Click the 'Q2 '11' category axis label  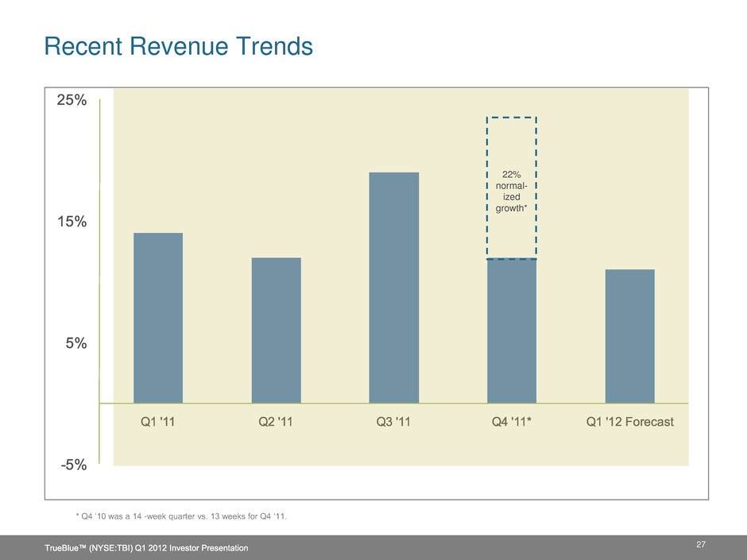pyautogui.click(x=276, y=423)
